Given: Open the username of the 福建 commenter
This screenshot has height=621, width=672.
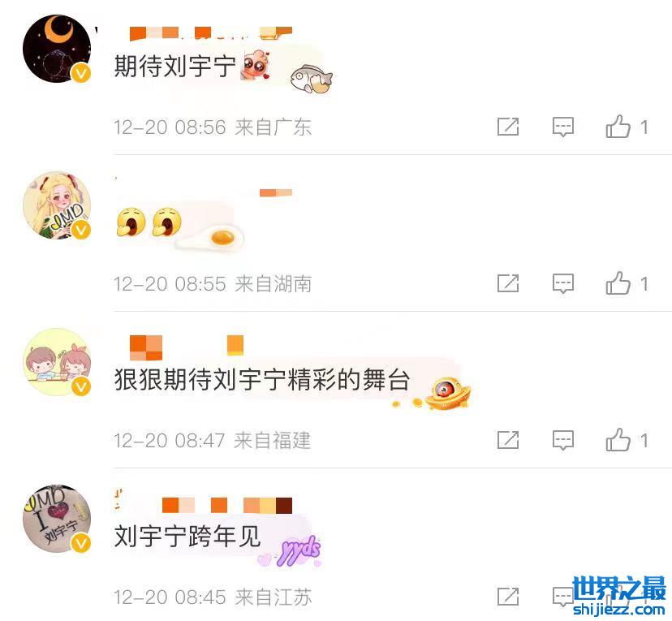Looking at the screenshot, I should (x=187, y=347).
